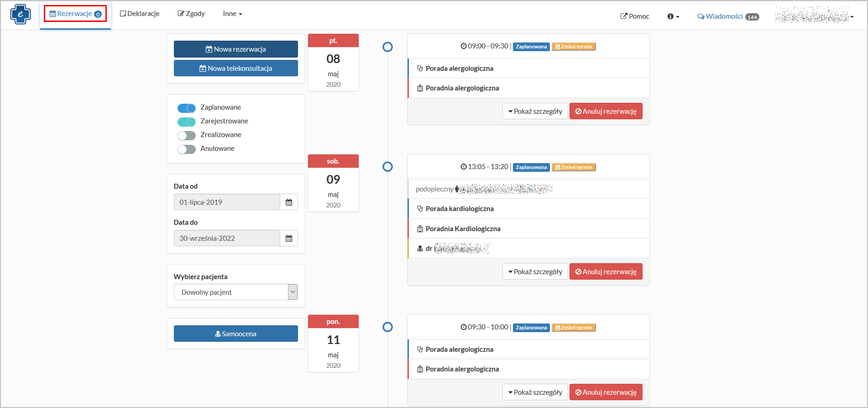Screen dimensions: 868x408
Task: Click the 09:00 - 09:30 appointment clock icon
Action: coord(463,46)
